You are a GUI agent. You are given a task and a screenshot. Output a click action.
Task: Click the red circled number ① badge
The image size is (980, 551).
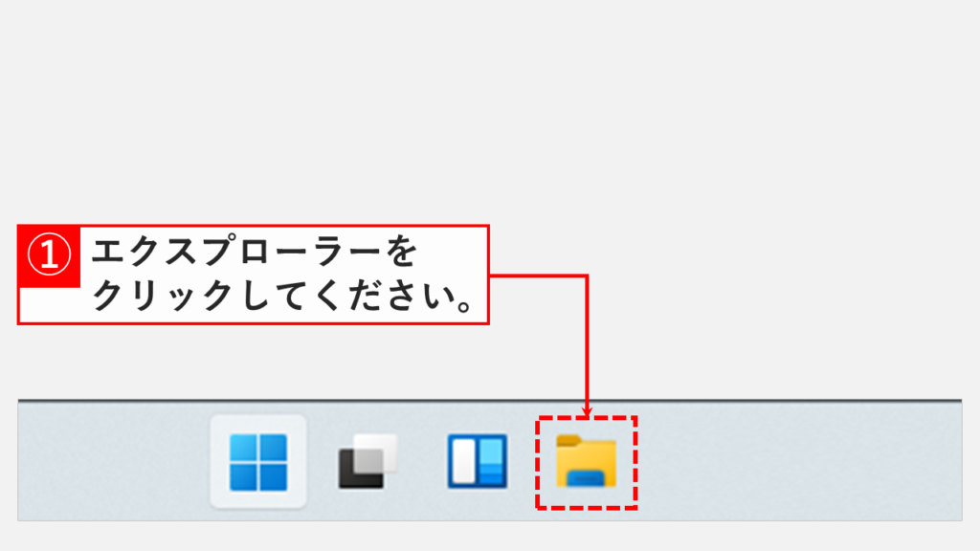click(49, 255)
